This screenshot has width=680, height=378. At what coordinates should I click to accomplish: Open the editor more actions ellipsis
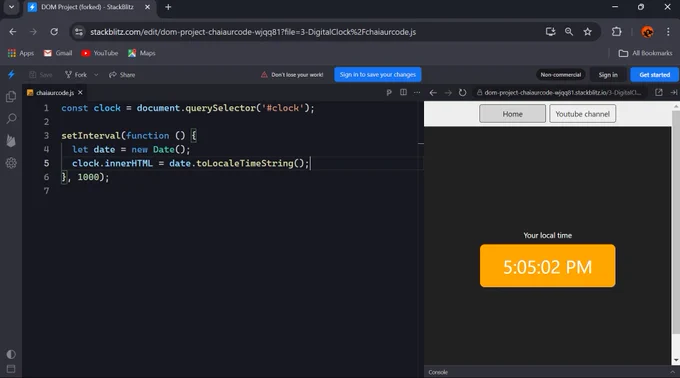[417, 92]
